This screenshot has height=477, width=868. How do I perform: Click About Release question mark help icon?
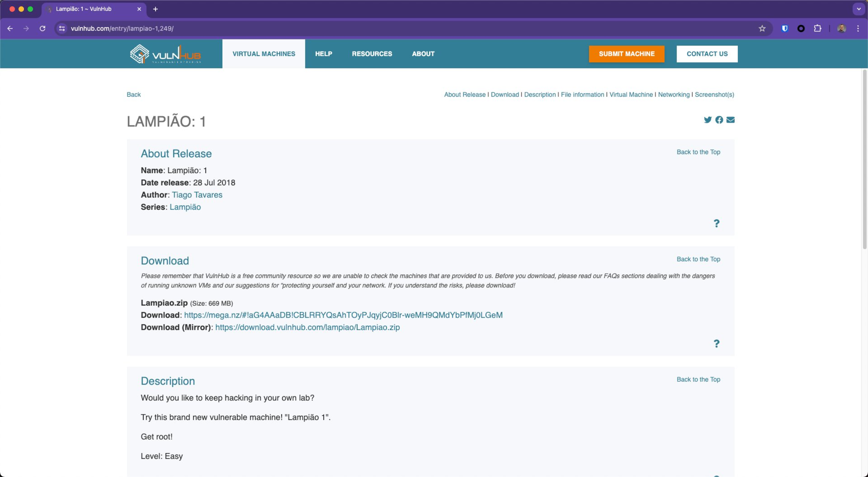(x=716, y=223)
